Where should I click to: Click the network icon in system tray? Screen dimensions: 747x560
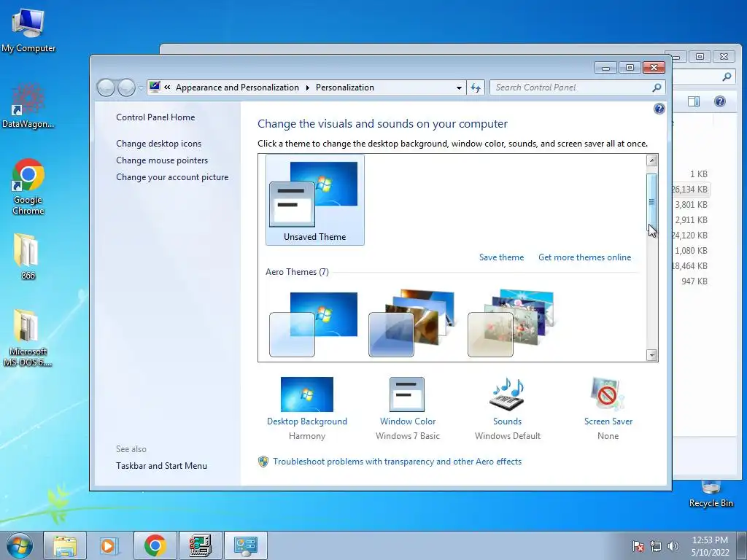pos(656,546)
